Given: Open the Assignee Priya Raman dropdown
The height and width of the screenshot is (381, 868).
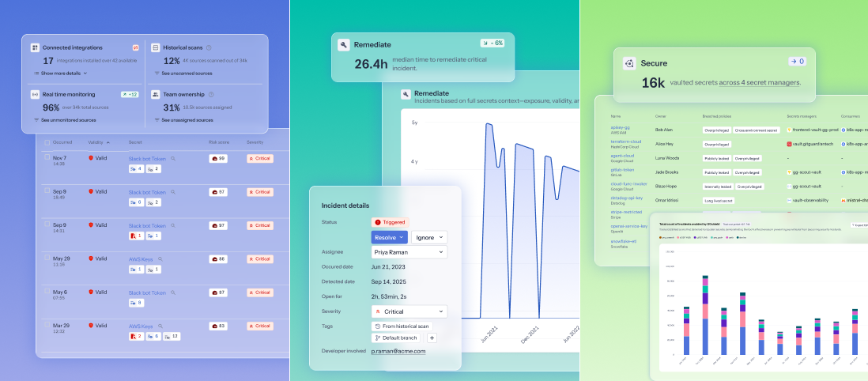Looking at the screenshot, I should tap(409, 252).
